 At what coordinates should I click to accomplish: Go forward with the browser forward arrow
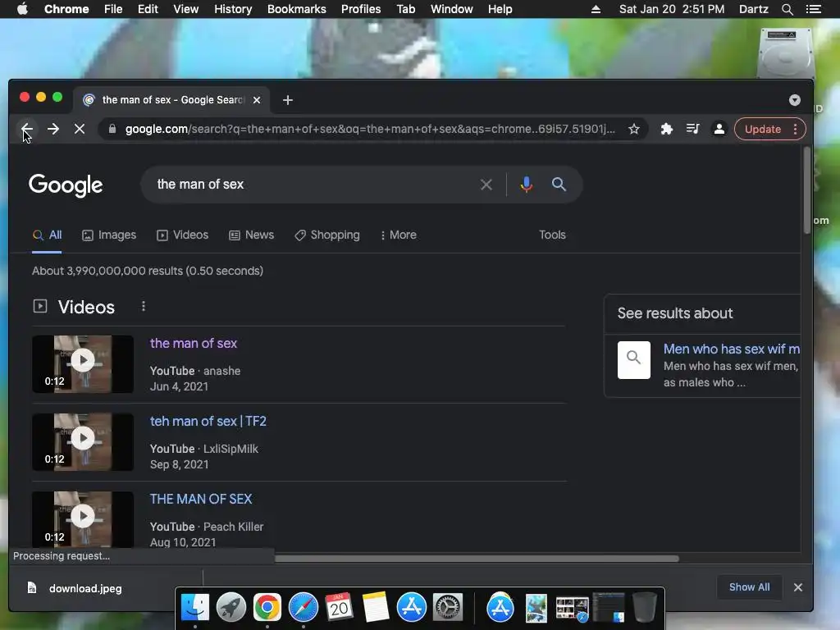coord(53,129)
